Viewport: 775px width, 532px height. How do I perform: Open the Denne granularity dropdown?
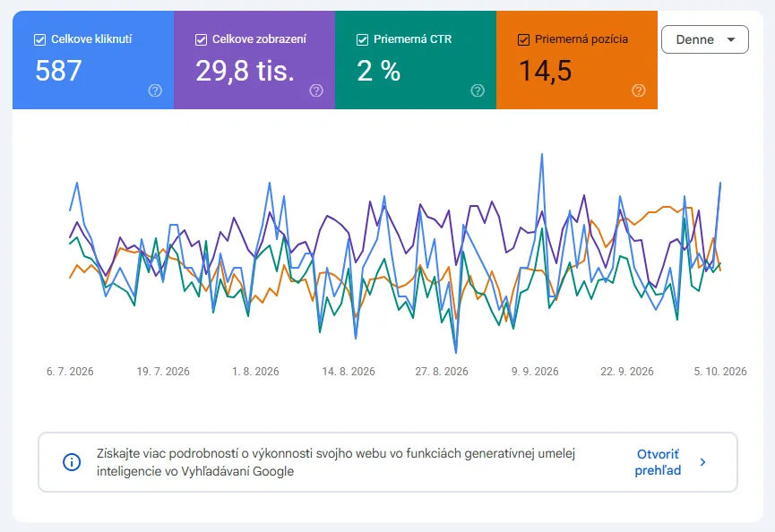tap(705, 39)
